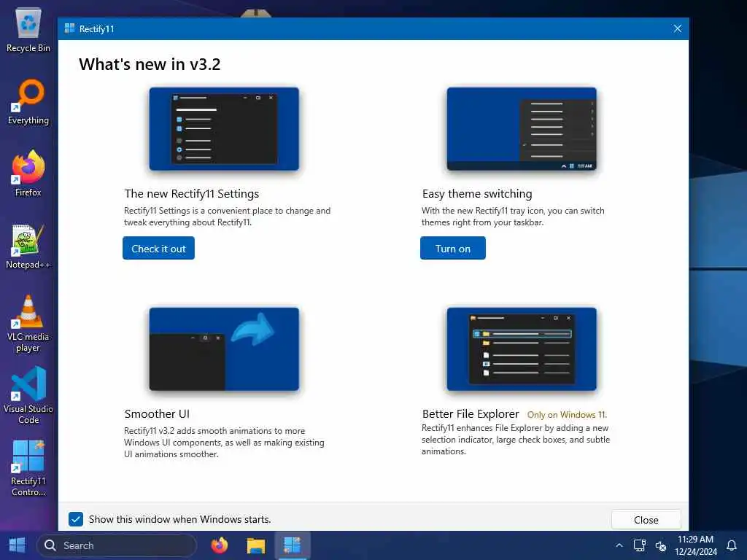747x560 pixels.
Task: Open the Visual Studio Code desktop shortcut
Action: coord(28,396)
